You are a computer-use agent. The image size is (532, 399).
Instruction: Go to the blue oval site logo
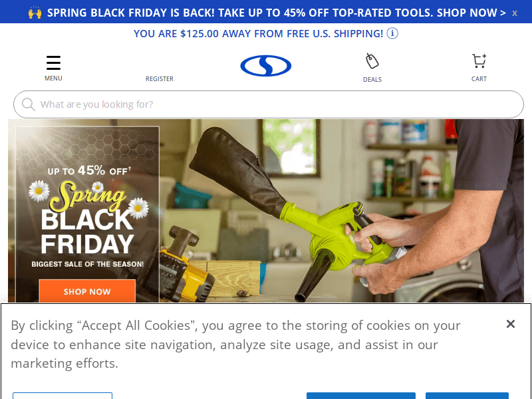tap(265, 65)
